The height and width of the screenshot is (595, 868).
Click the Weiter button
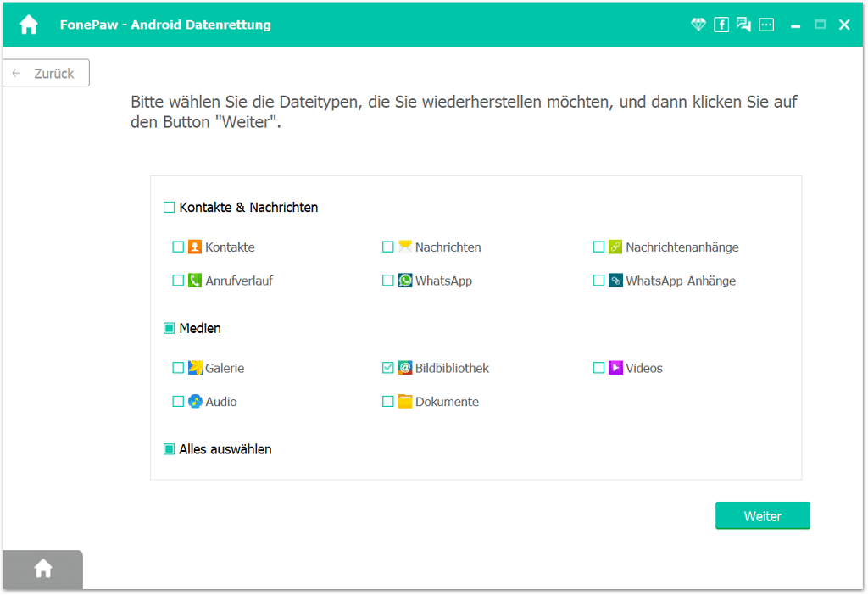click(762, 515)
